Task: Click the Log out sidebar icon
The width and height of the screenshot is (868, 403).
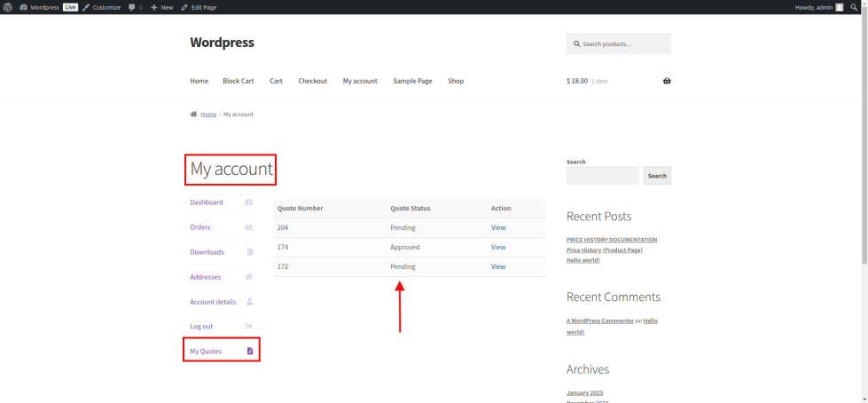Action: click(x=249, y=327)
